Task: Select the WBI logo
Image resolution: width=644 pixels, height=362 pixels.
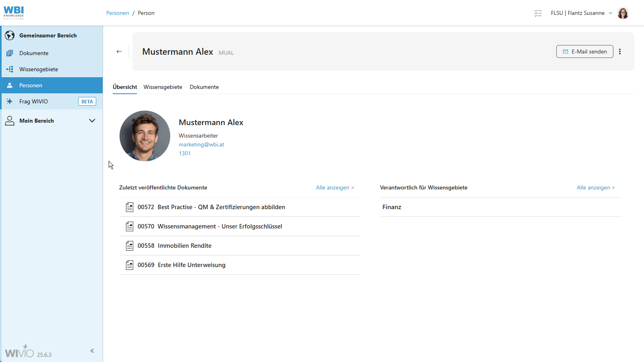Action: [14, 12]
